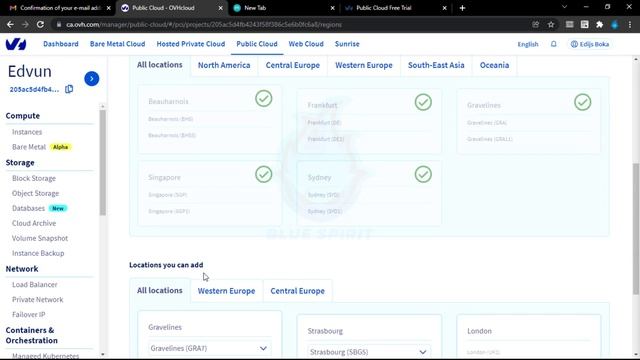Viewport: 640px width, 360px height.
Task: Open the browser extensions puzzle icon
Action: (x=600, y=24)
